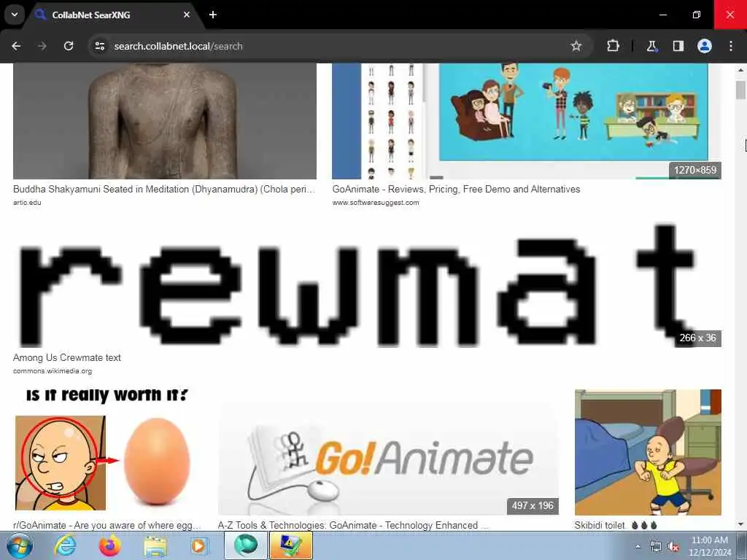Open the GoAnimate characters screenshot image
The image size is (747, 560).
(527, 121)
